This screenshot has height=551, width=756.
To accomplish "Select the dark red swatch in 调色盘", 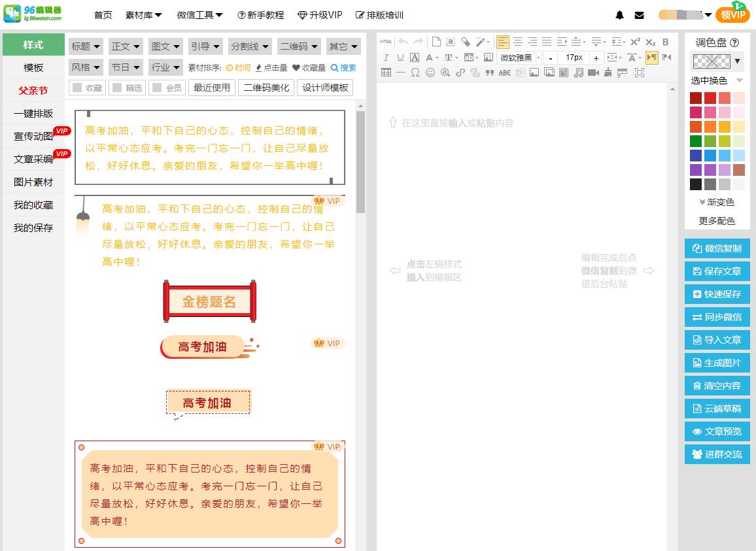I will [696, 97].
